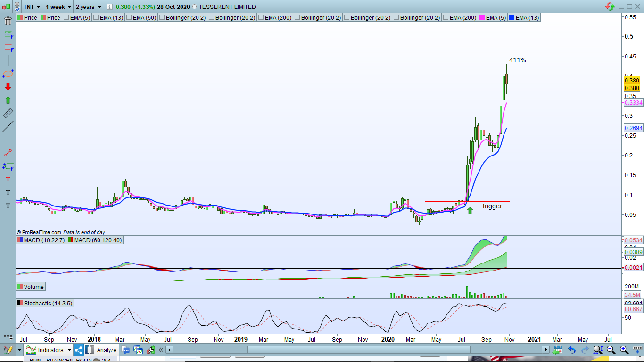Select the blue Fibonacci lines tool
The width and height of the screenshot is (644, 362).
pos(8,35)
